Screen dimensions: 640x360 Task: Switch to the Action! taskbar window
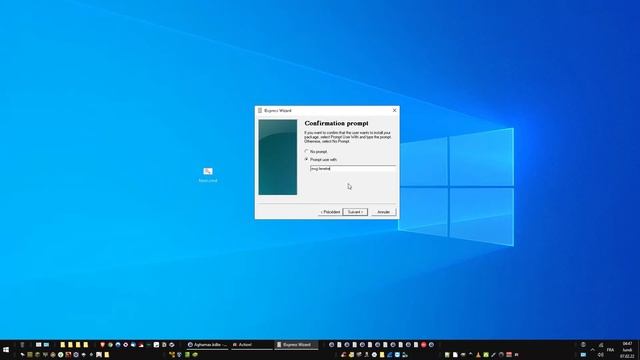(251, 345)
